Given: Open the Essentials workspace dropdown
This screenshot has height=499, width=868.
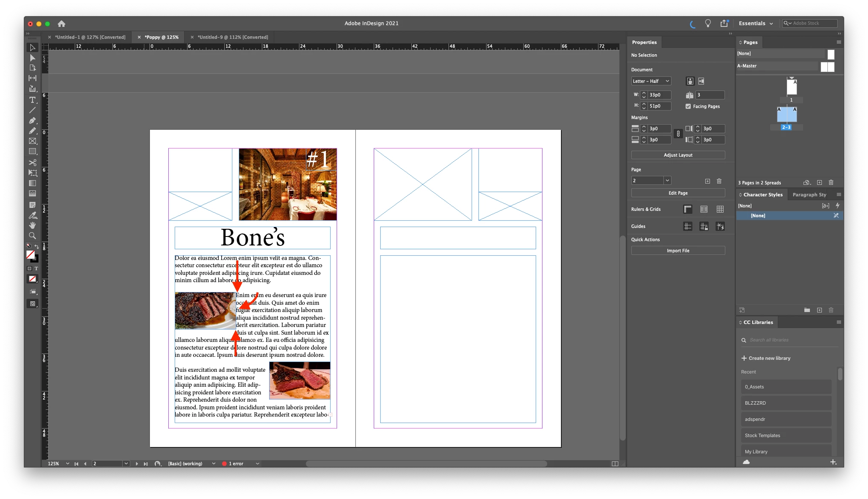Looking at the screenshot, I should 756,23.
